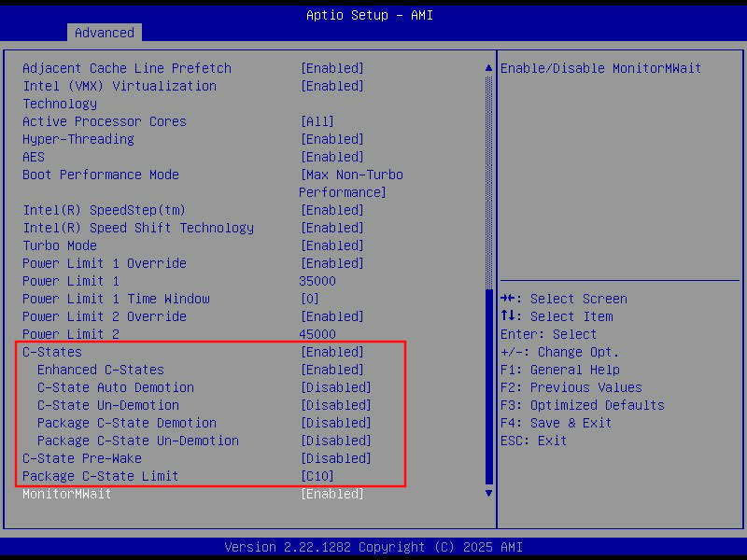Click F4: Save & Exit hint
747x560 pixels.
click(x=556, y=423)
